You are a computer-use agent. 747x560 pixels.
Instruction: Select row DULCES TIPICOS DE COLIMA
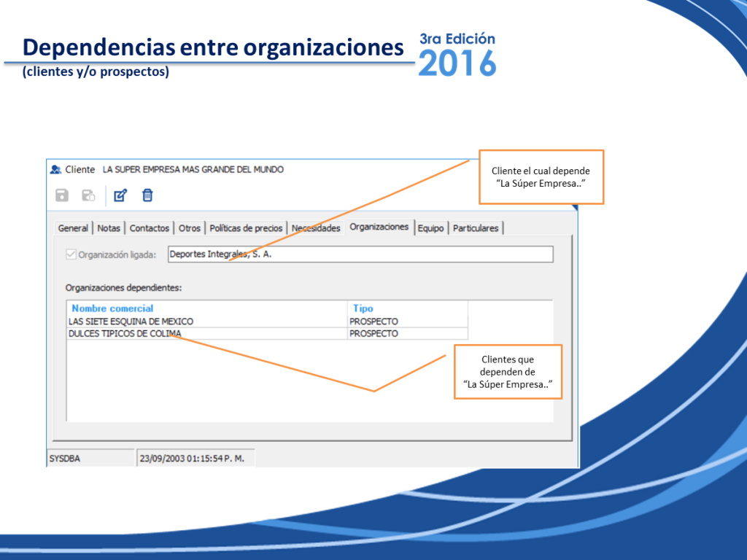pos(267,333)
